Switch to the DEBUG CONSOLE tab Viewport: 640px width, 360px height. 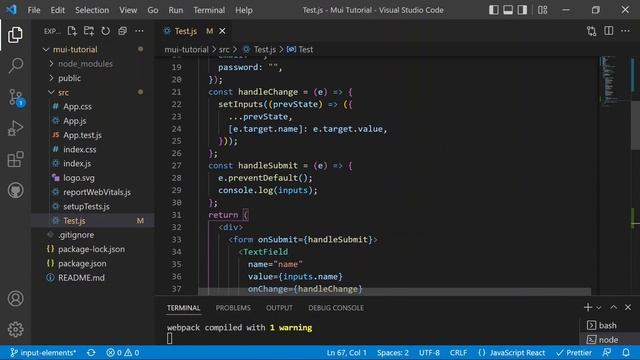pos(336,308)
